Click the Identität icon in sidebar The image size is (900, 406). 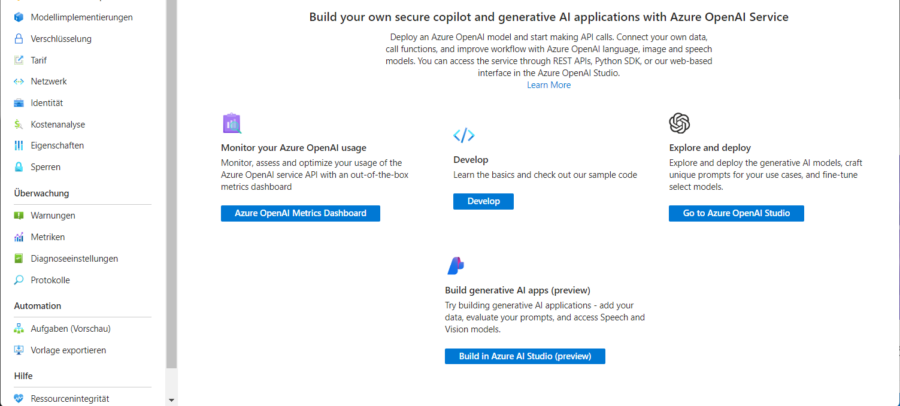19,103
